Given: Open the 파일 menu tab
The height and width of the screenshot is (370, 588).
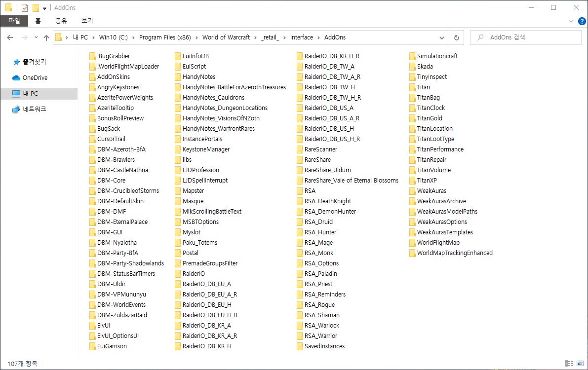Looking at the screenshot, I should [14, 21].
